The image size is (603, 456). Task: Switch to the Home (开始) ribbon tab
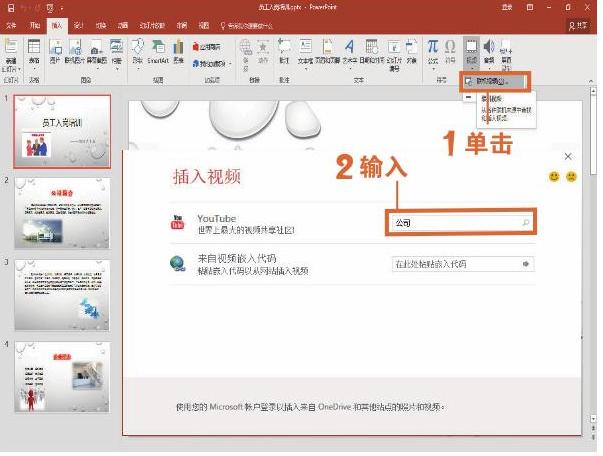pos(35,25)
